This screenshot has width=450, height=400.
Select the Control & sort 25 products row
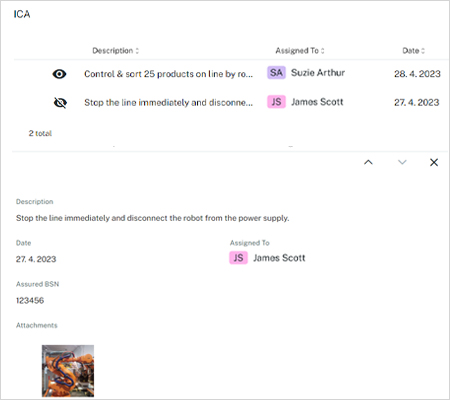231,74
